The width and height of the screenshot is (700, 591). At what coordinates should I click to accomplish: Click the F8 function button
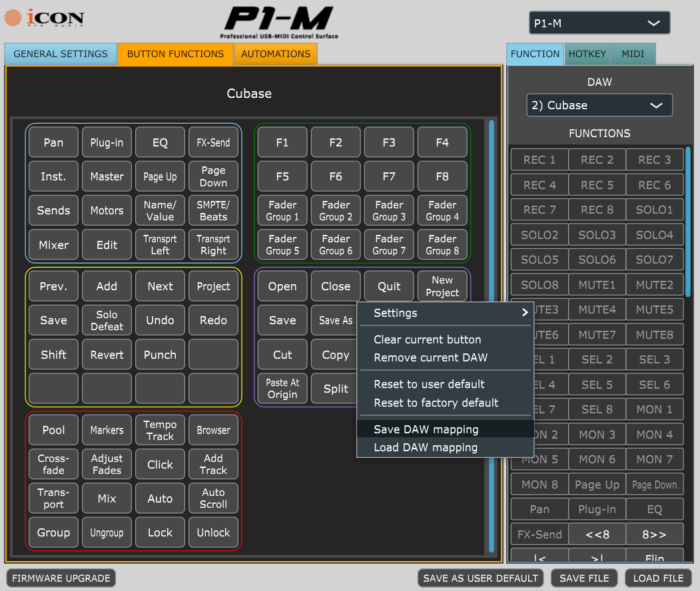pyautogui.click(x=442, y=176)
